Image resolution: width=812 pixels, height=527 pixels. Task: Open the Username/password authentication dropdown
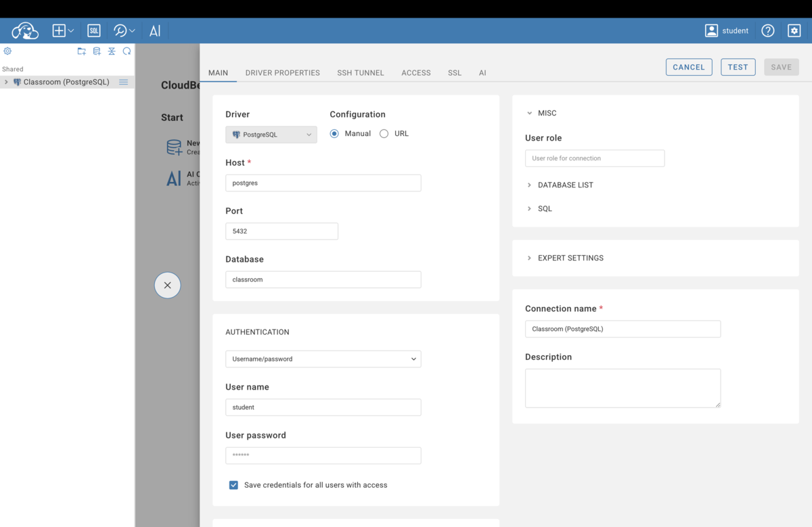(x=323, y=359)
